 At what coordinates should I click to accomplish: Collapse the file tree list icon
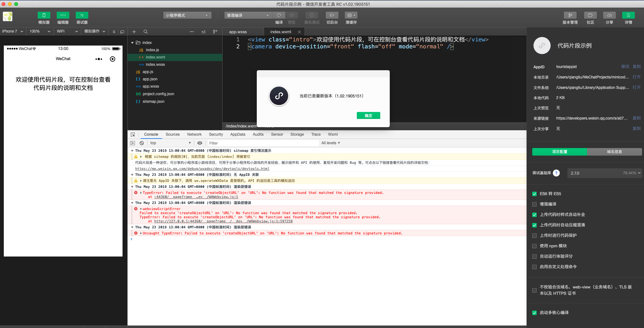pos(204,32)
